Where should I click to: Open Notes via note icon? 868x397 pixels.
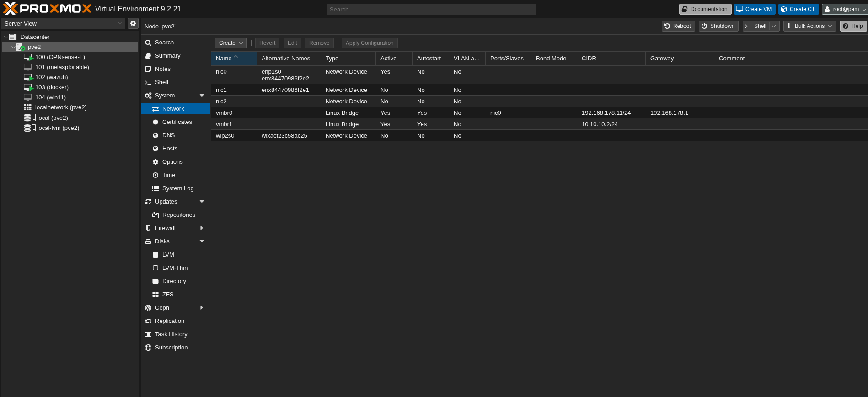[x=148, y=69]
